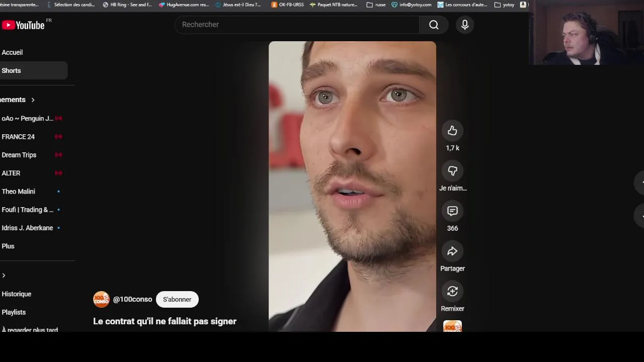This screenshot has height=362, width=644.
Task: Focus the Rechercher search field
Action: pos(297,25)
